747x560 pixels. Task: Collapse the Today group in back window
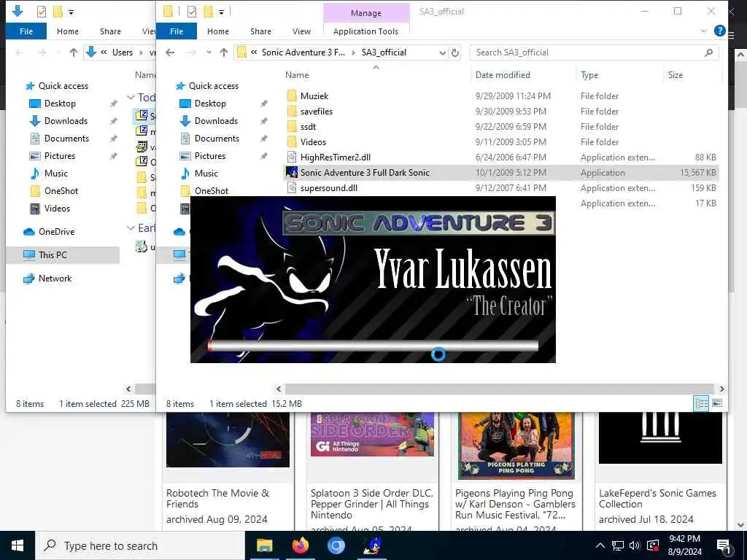coord(131,97)
